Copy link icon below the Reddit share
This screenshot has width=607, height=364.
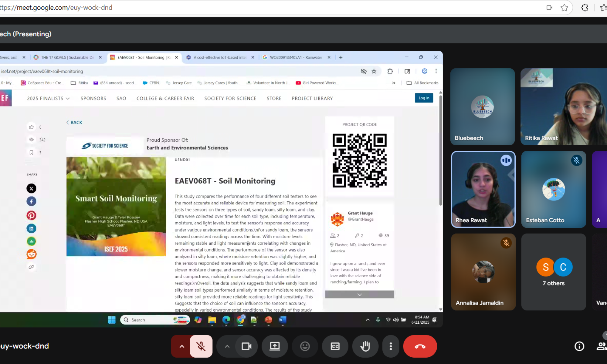tap(31, 267)
